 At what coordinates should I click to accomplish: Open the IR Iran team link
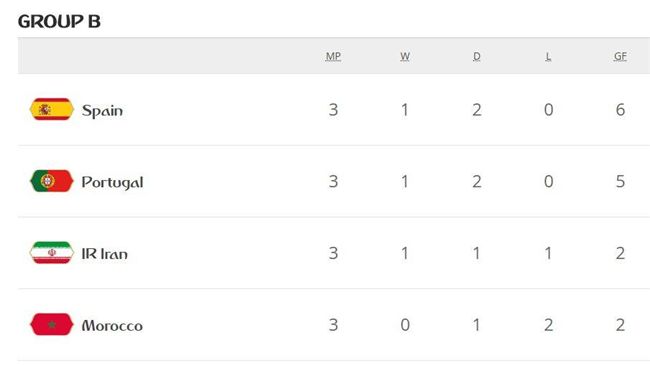[x=104, y=253]
